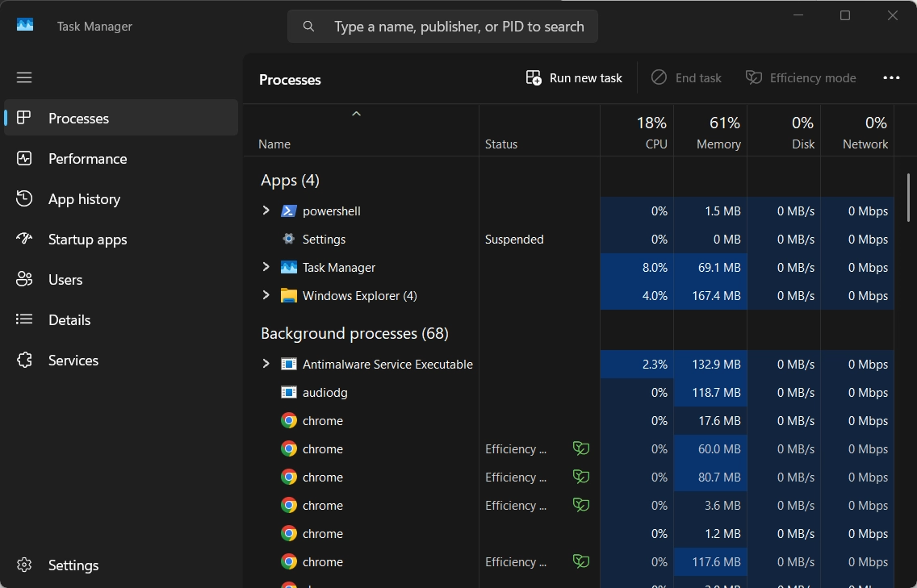Click the End task button
917x588 pixels.
687,77
